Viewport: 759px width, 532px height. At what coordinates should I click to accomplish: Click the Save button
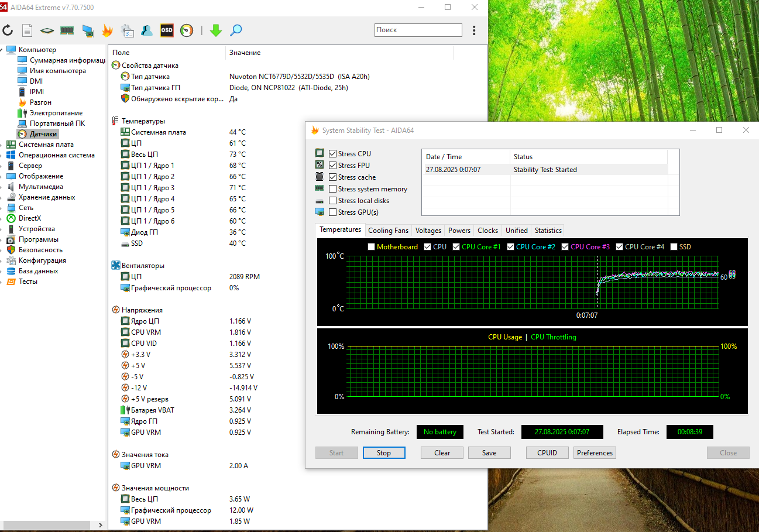489,453
